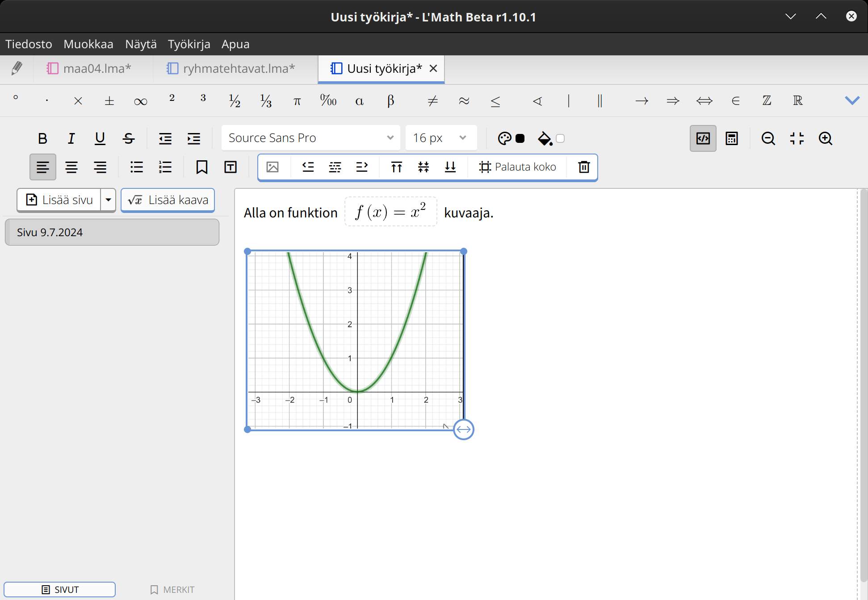The width and height of the screenshot is (868, 600).
Task: Open the fill bucket background color
Action: (x=545, y=138)
